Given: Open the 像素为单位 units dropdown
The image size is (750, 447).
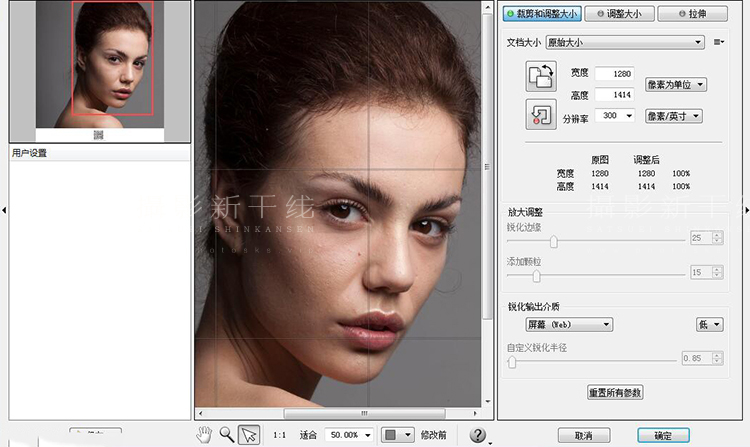Looking at the screenshot, I should [x=675, y=85].
